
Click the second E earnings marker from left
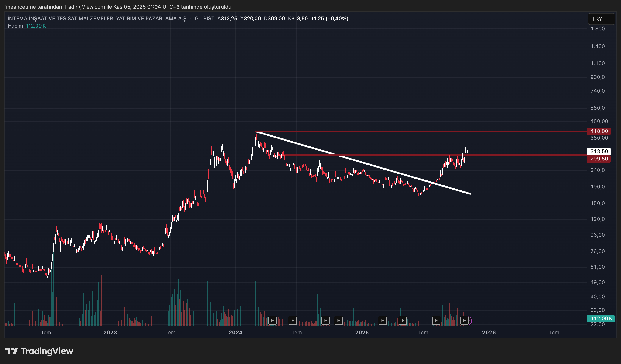293,321
